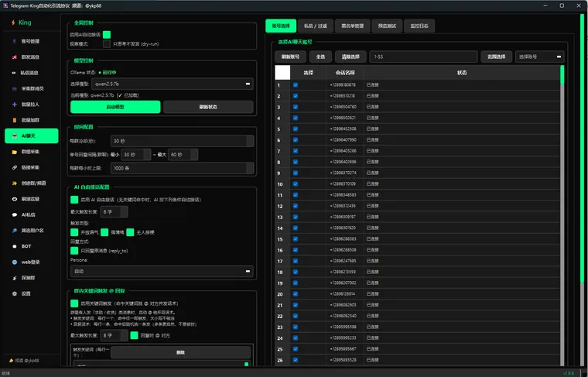Toggle 启用AI自动接话 switch
Screen dimensions: 588x377
click(107, 35)
